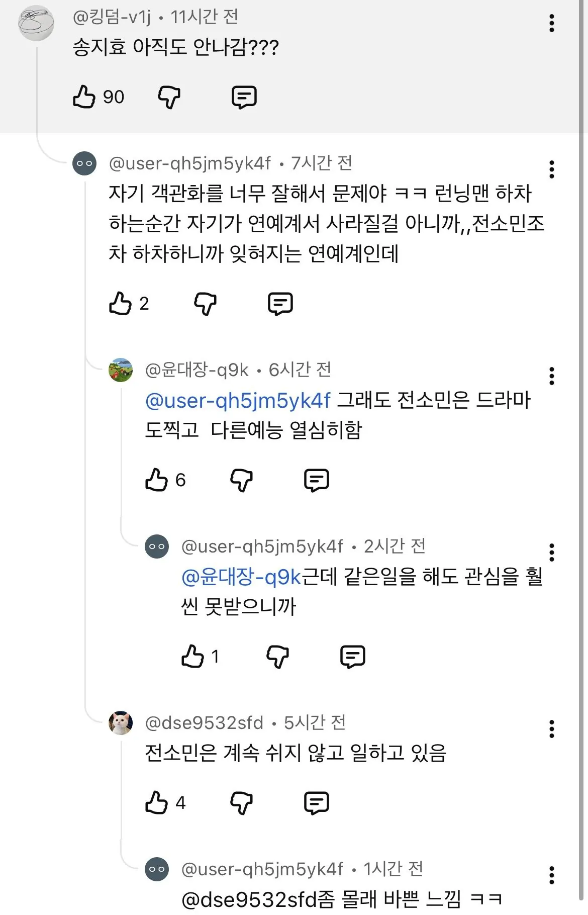Like the top comment with 90 likes
This screenshot has width=588, height=915.
pos(84,97)
